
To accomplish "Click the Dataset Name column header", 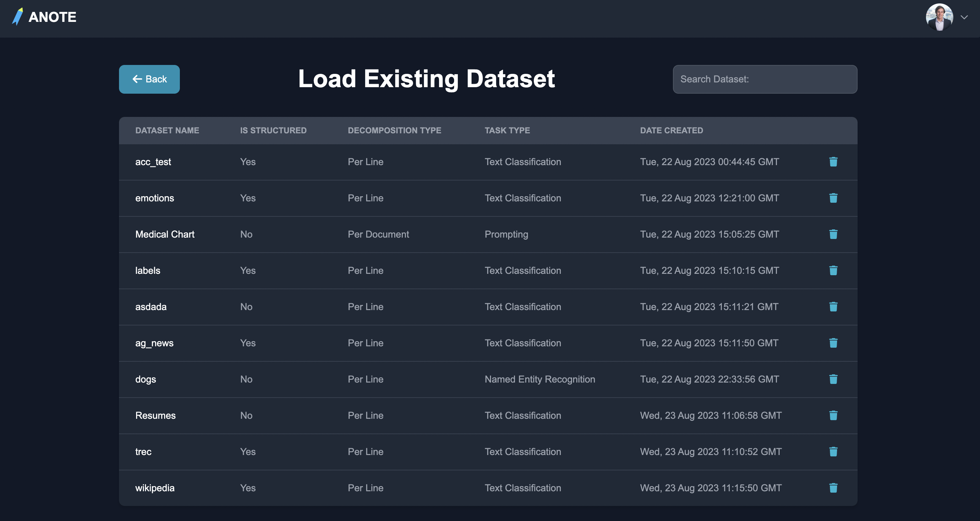I will coord(167,131).
